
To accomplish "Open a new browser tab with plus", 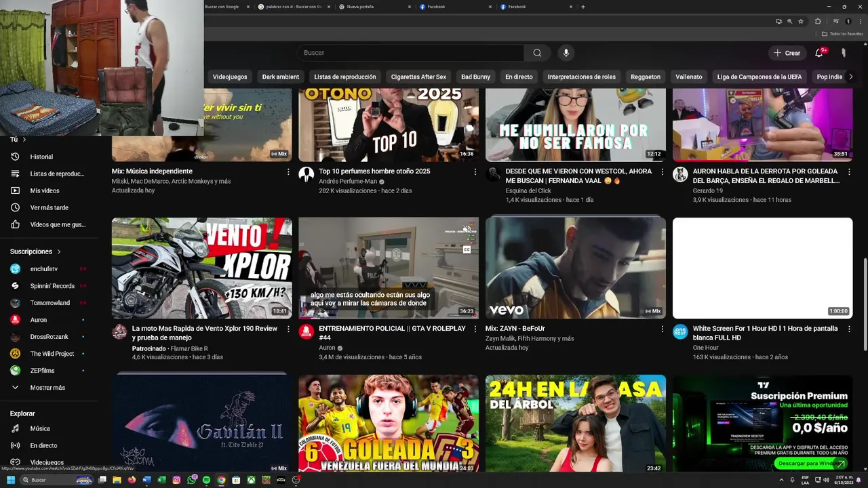I will pos(583,7).
